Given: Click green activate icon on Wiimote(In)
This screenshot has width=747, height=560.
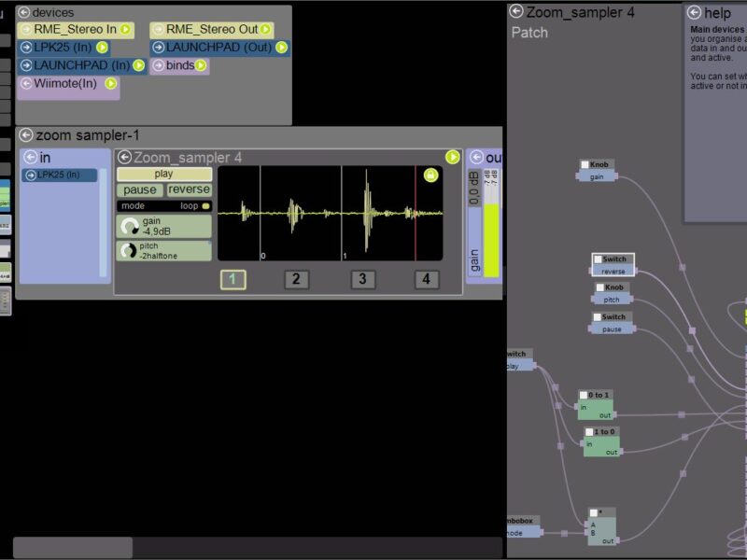Looking at the screenshot, I should (x=110, y=83).
